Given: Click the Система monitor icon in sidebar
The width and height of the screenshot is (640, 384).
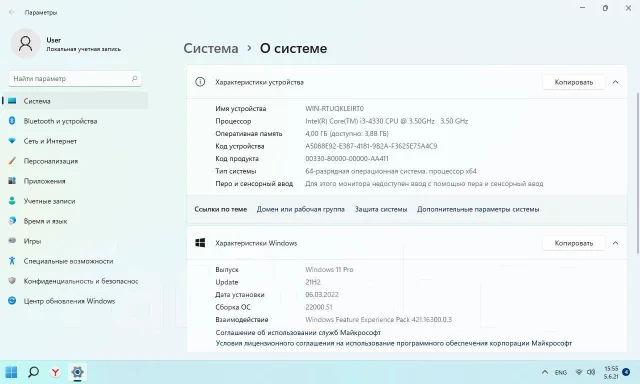Looking at the screenshot, I should point(12,101).
